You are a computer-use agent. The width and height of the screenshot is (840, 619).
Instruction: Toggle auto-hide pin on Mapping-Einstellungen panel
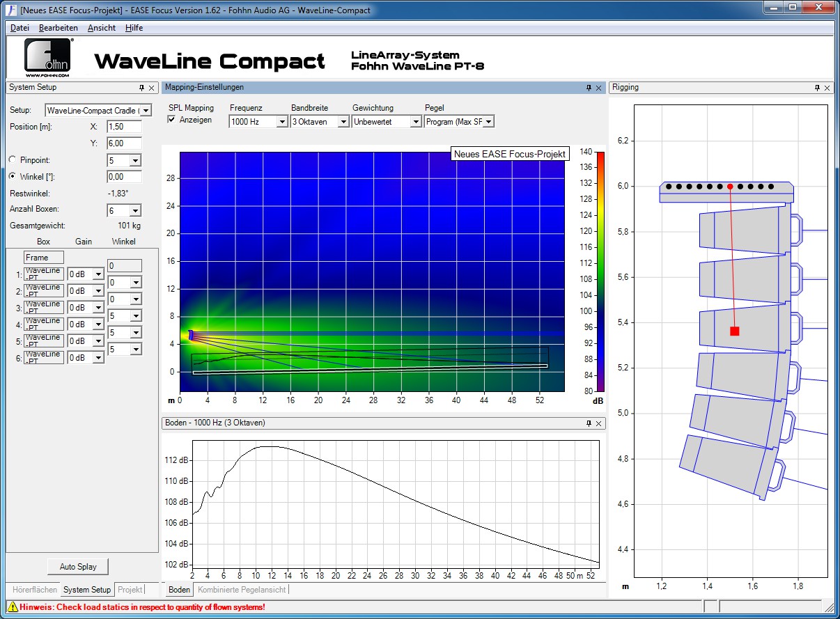point(589,88)
